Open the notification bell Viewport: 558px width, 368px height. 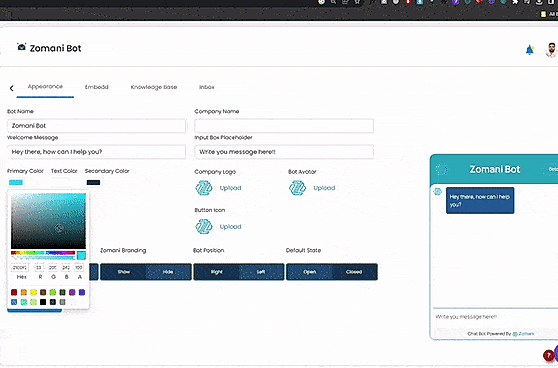point(530,50)
